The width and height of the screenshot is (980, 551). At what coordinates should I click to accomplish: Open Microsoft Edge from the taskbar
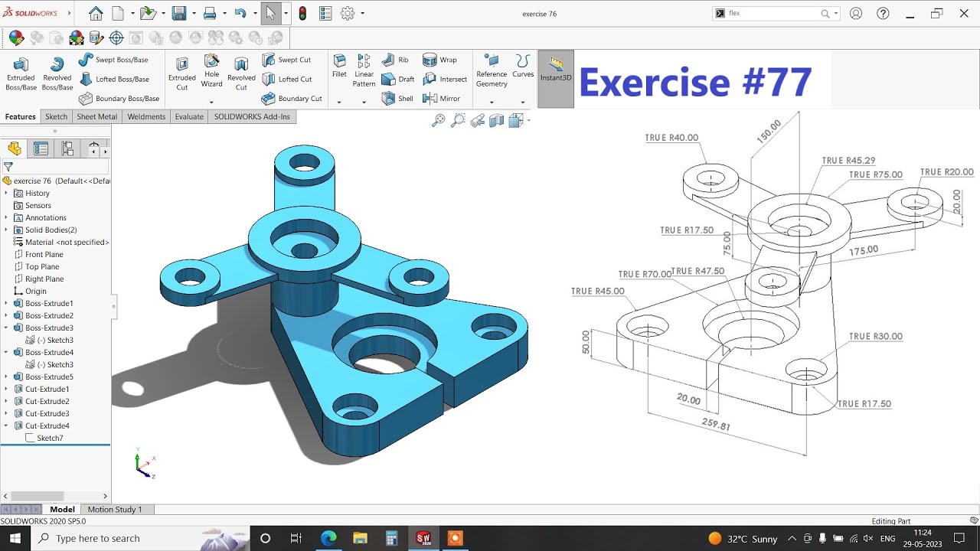click(x=328, y=538)
